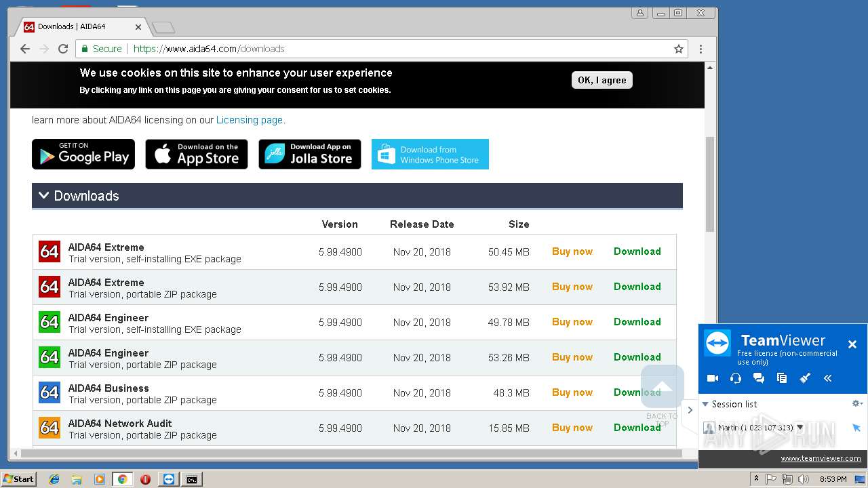The image size is (868, 488).
Task: Open a new browser tab
Action: [163, 28]
